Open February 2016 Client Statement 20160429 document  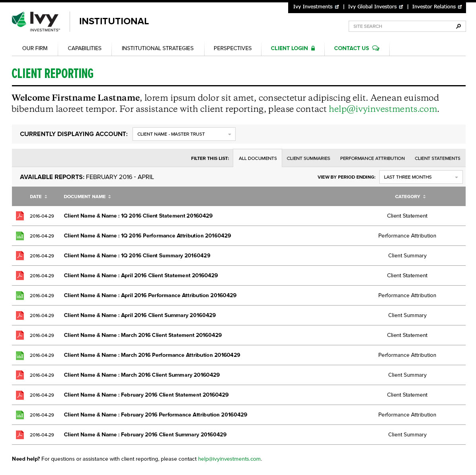[x=146, y=395]
